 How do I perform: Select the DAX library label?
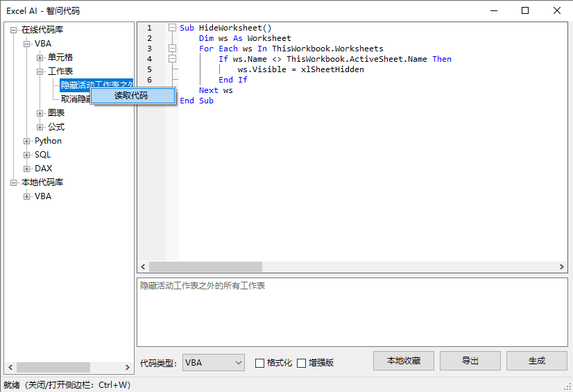44,169
